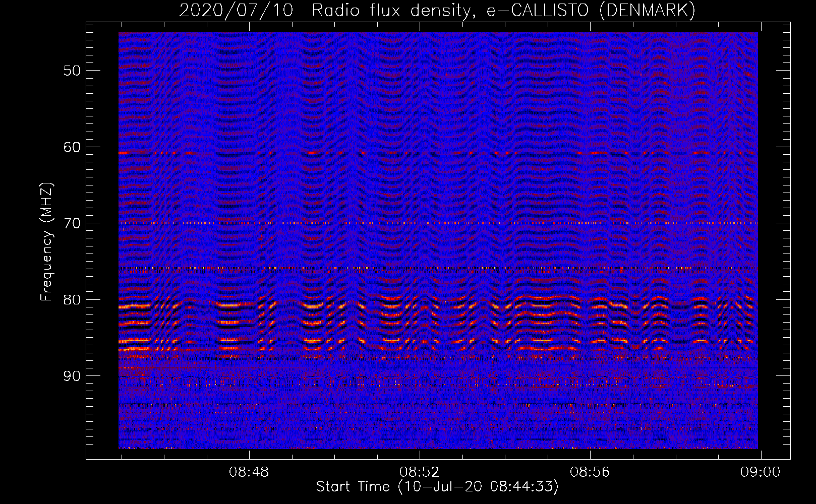Screen dimensions: 816x504
Task: Click the "Start Time (10-Jul-20 08:44:33)" label
Action: point(437,487)
